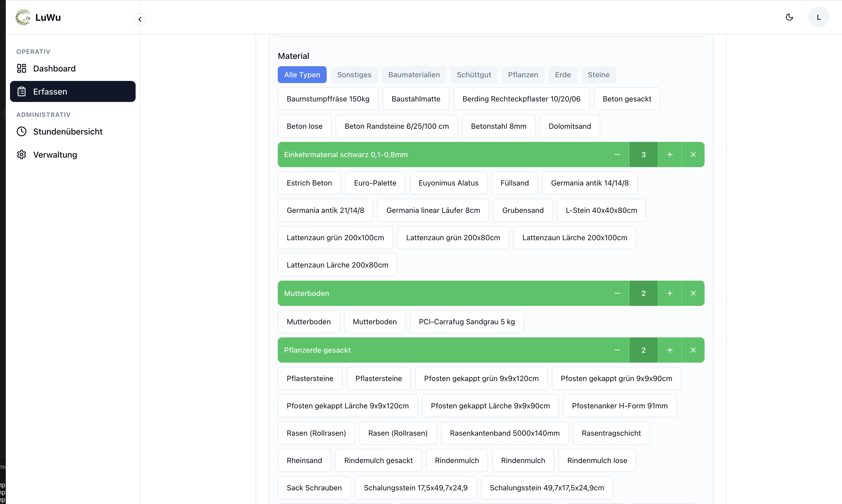Increase Pflanzerde gesackt quantity with plus
Image resolution: width=842 pixels, height=504 pixels.
click(x=669, y=350)
